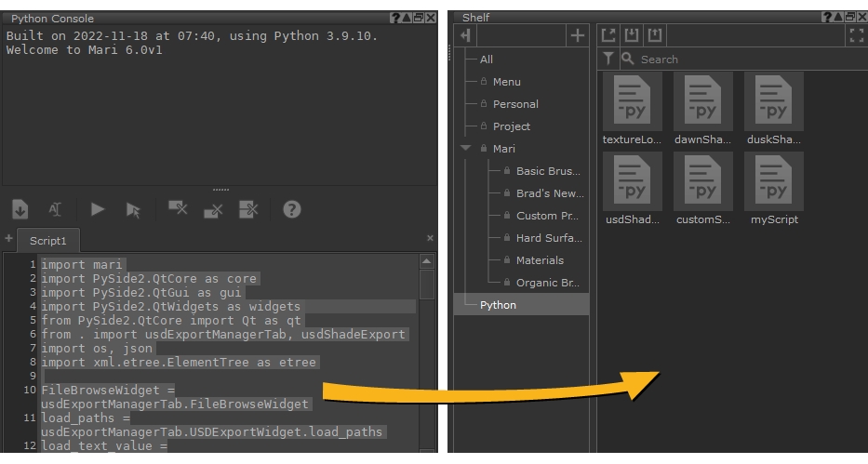
Task: Click the shelf filter funnel icon
Action: (x=608, y=59)
